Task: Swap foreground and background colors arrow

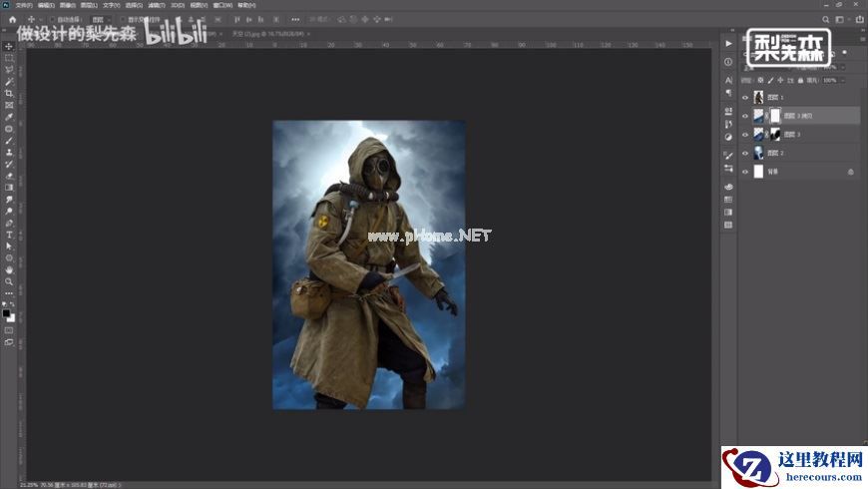Action: (x=12, y=304)
